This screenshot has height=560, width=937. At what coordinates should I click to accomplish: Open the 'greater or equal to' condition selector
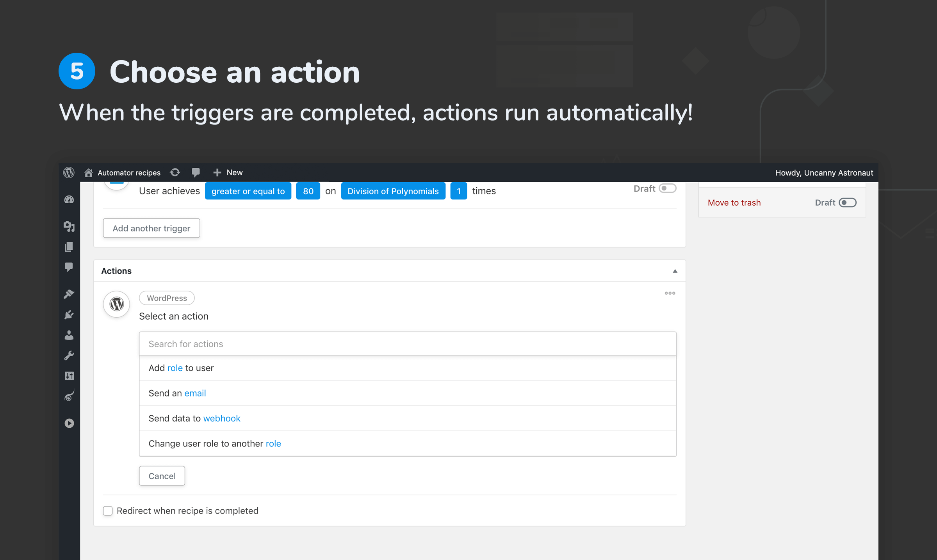[248, 191]
